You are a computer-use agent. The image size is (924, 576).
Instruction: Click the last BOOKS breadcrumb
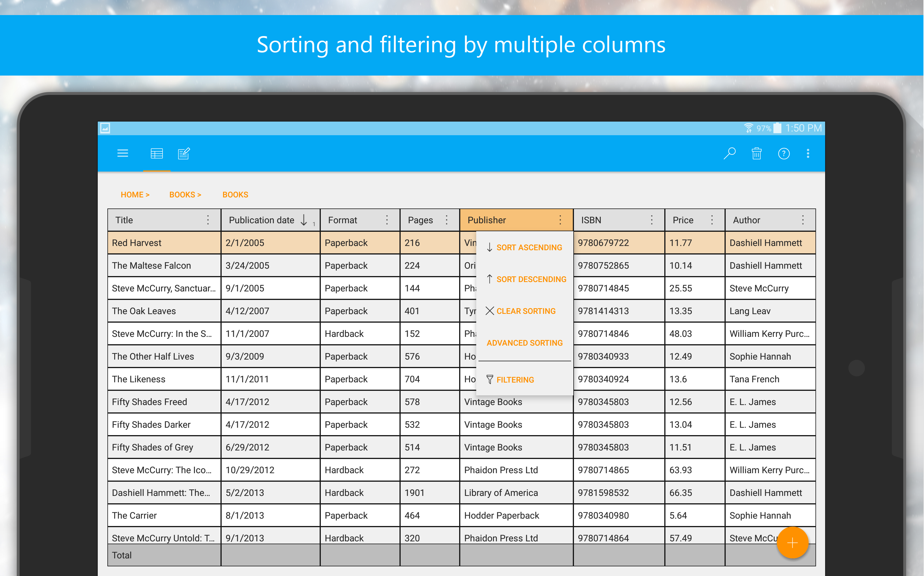click(235, 195)
